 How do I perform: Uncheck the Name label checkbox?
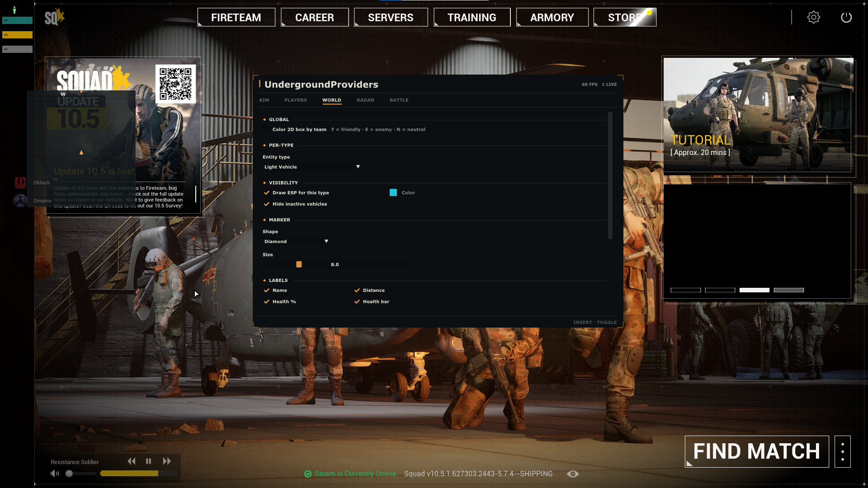267,291
